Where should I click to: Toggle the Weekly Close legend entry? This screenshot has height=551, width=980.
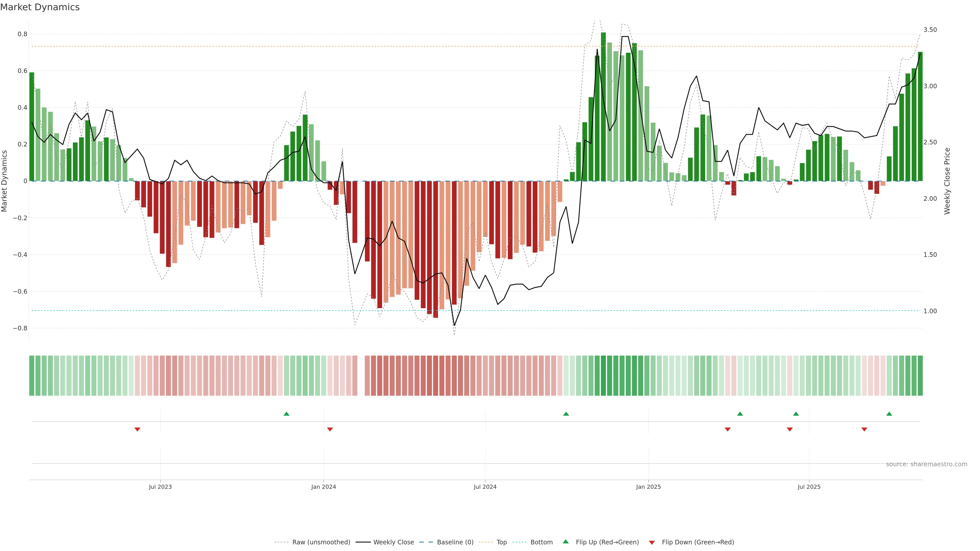coord(393,542)
